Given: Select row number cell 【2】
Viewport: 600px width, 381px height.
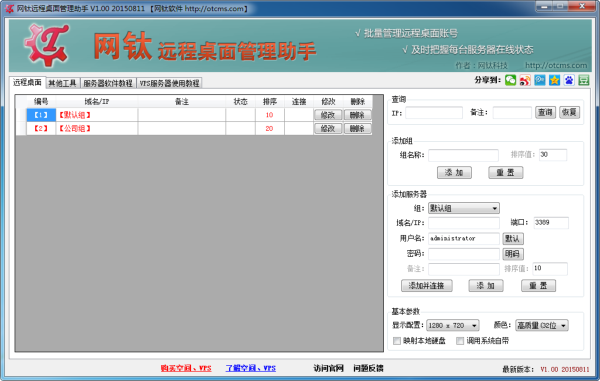Looking at the screenshot, I should coord(41,129).
